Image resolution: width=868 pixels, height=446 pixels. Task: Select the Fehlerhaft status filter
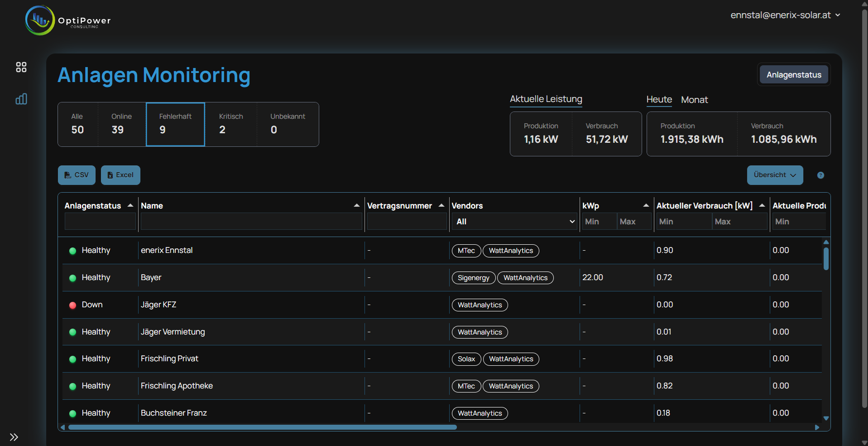pos(175,124)
